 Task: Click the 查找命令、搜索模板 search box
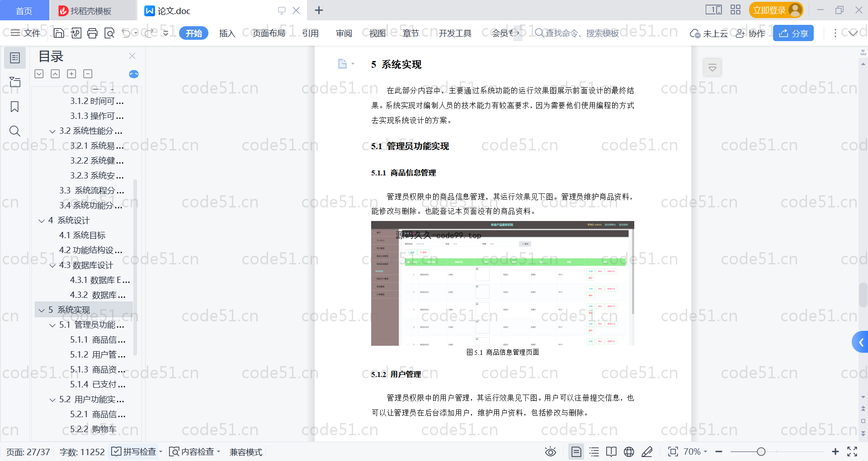click(577, 33)
